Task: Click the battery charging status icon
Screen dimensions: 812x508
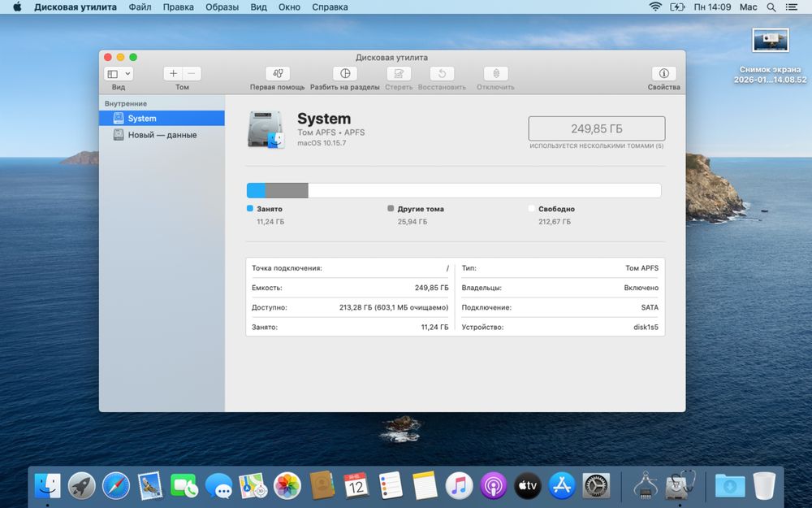Action: (x=677, y=7)
